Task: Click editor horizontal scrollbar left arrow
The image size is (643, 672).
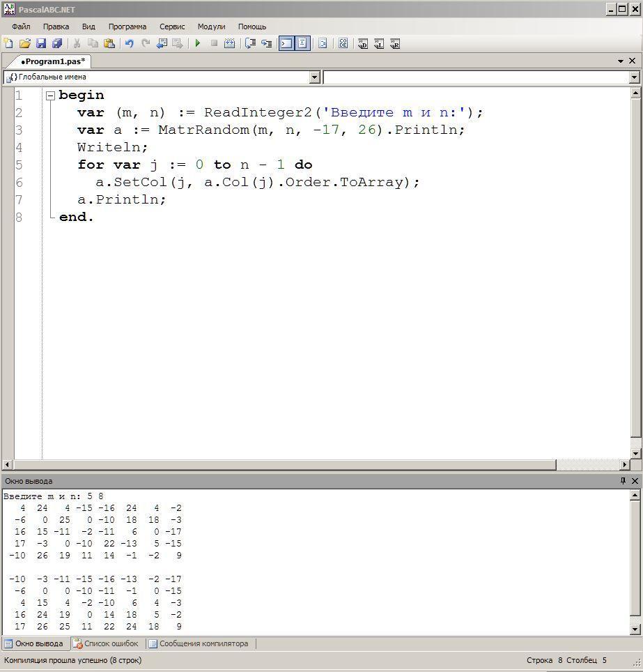Action: 7,464
